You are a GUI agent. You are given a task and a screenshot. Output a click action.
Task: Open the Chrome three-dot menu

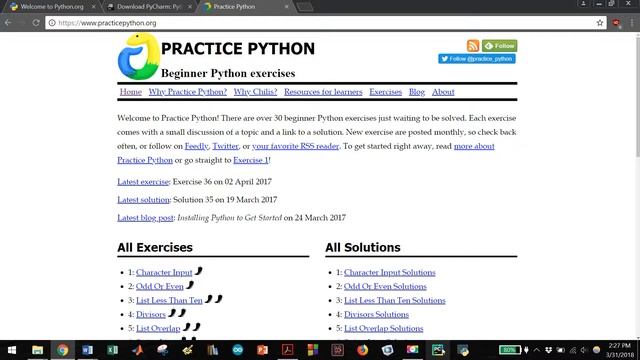[x=632, y=23]
